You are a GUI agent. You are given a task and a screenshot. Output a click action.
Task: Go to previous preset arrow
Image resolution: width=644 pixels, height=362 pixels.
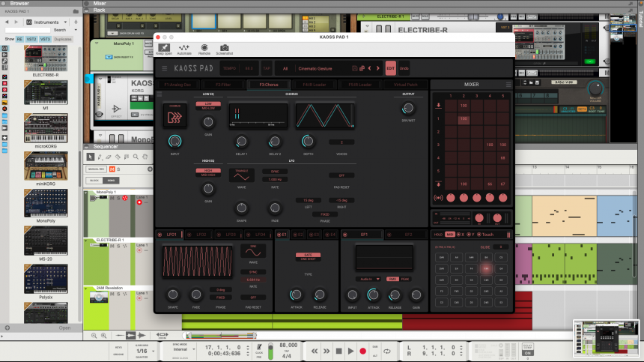(370, 68)
